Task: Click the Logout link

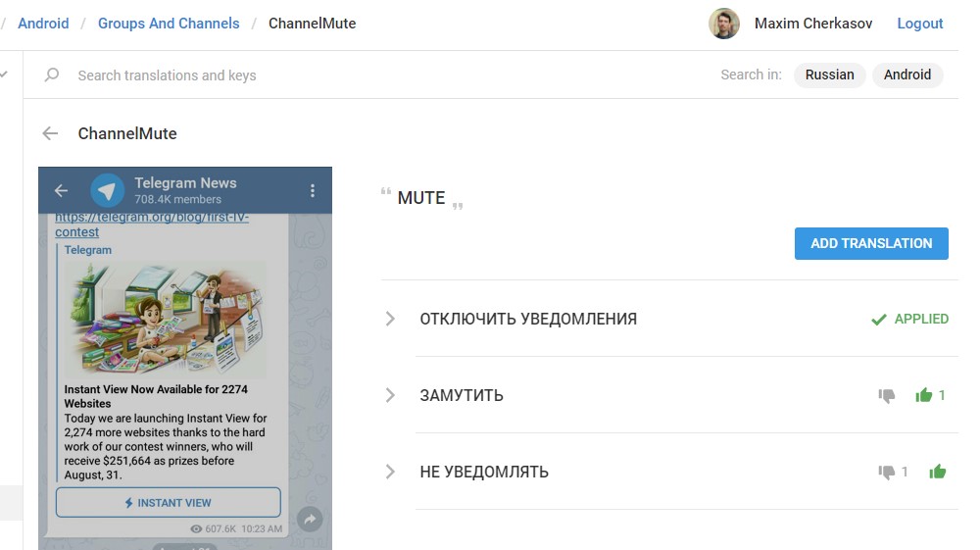Action: coord(920,24)
